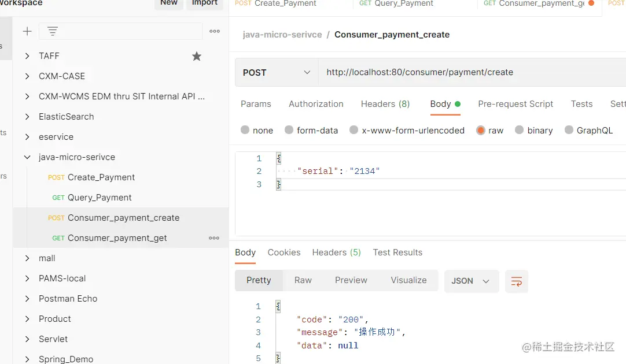Expand the ElasticSearch collection
This screenshot has width=626, height=364.
(x=27, y=117)
